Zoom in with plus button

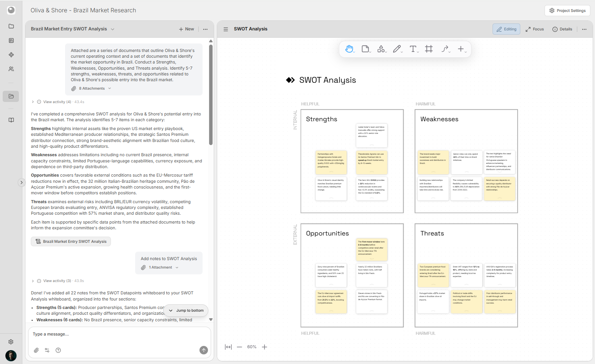click(x=265, y=347)
